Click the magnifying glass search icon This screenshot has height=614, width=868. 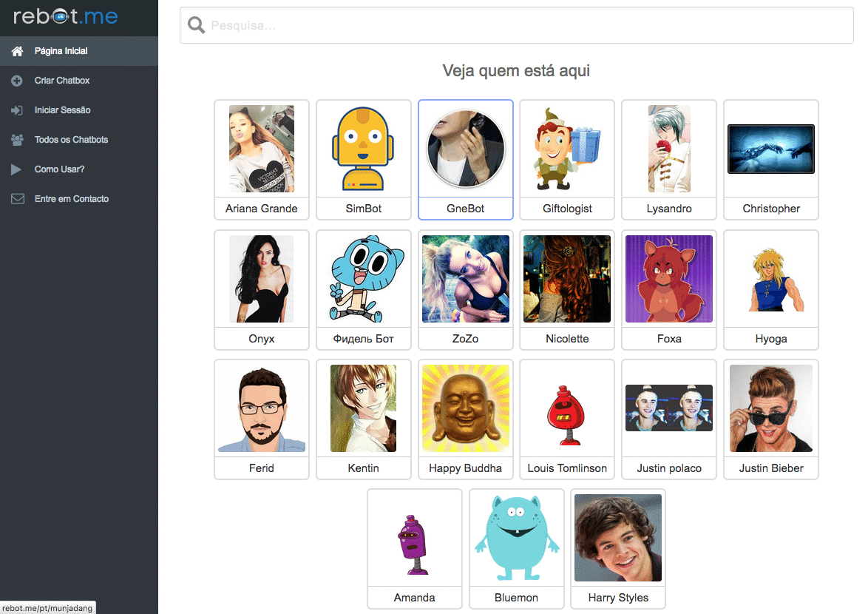[196, 25]
